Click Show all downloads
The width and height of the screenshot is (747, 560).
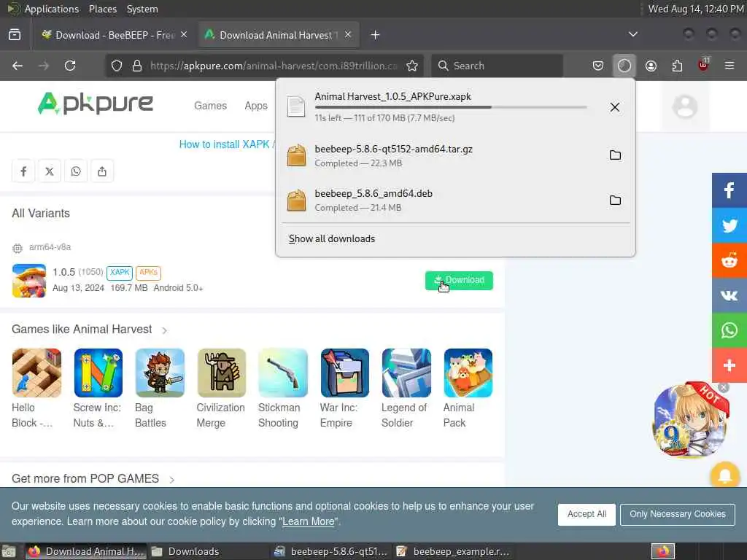(332, 238)
